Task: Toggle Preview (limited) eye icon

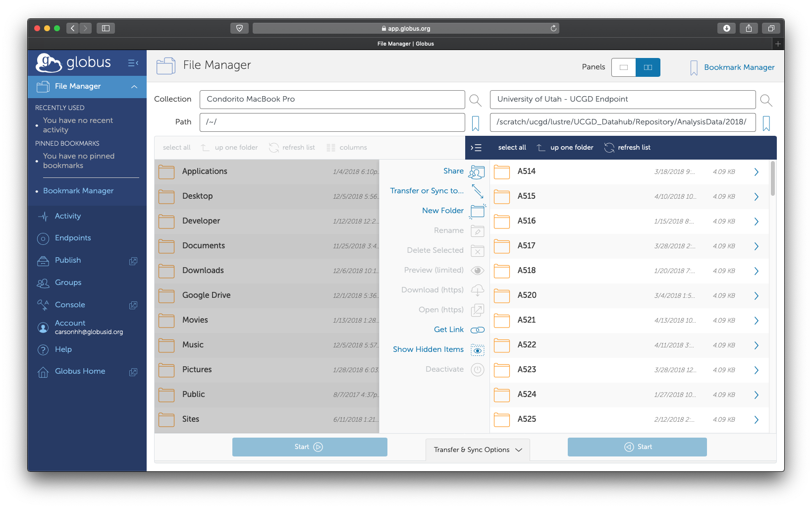Action: click(x=478, y=271)
